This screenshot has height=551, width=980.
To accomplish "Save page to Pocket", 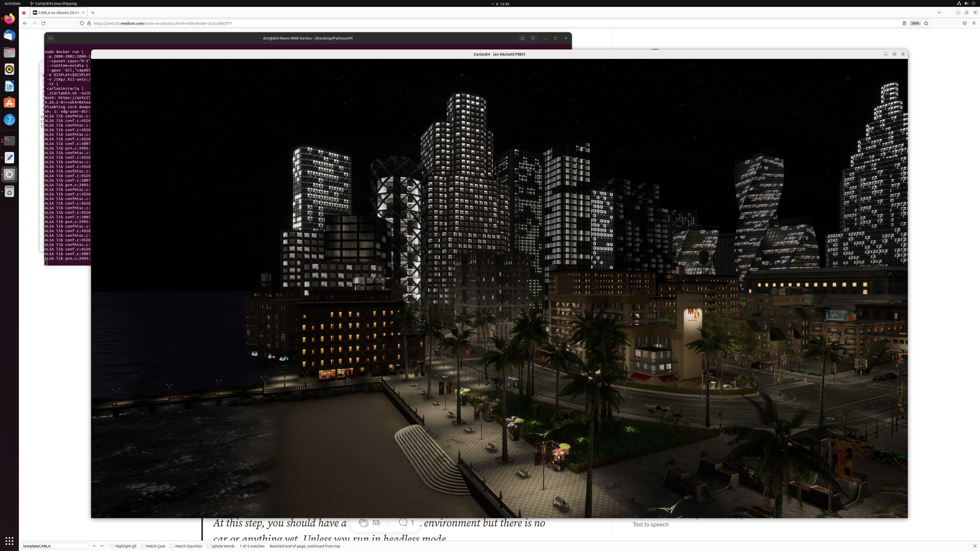I will [964, 23].
